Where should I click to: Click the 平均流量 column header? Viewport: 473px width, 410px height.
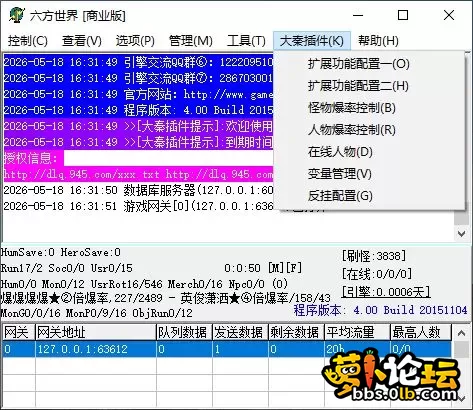click(x=357, y=332)
